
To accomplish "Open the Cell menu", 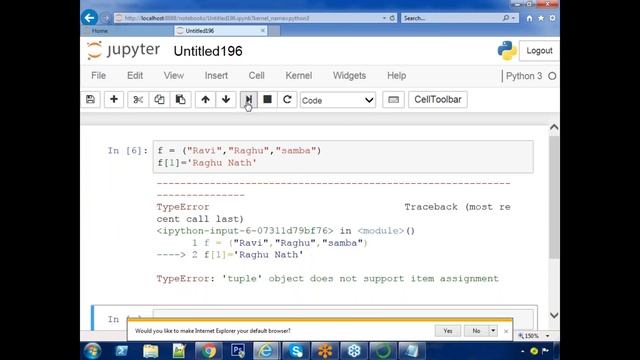I will (x=256, y=76).
